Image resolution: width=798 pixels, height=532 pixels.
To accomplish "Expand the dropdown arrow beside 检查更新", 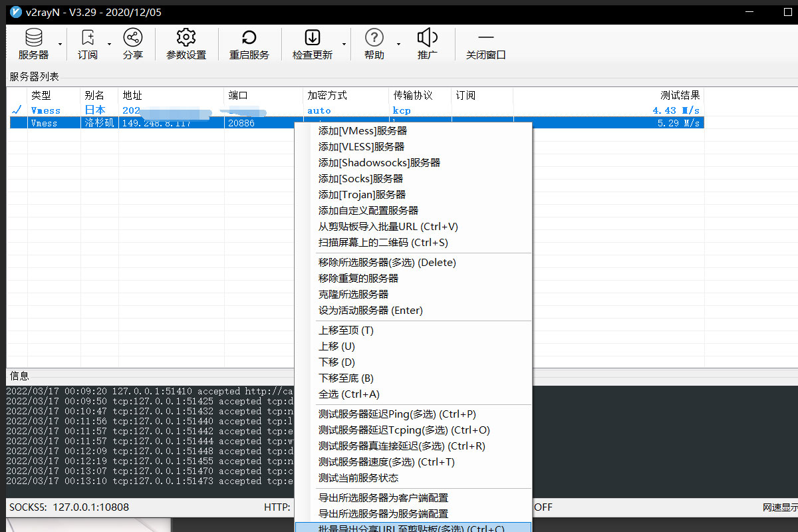I will point(344,45).
